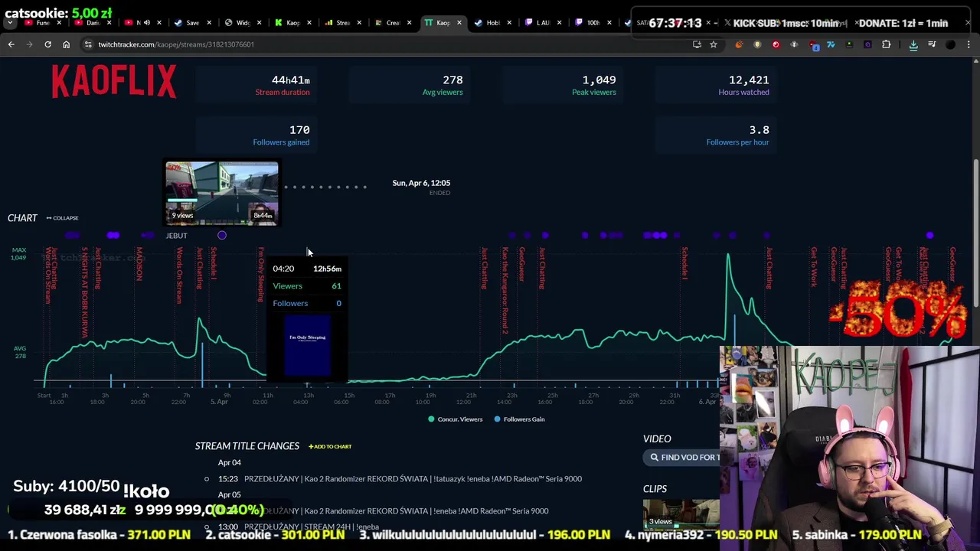Viewport: 980px width, 551px height.
Task: Click 'ADD TO CHART' next to Stream Title Changes
Action: click(330, 446)
